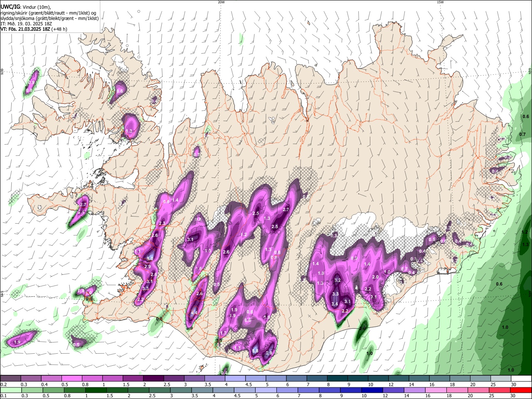Select the dark blue bottom-row legend swatch at 10
Viewport: 532px width, 399px height.
(x=372, y=390)
